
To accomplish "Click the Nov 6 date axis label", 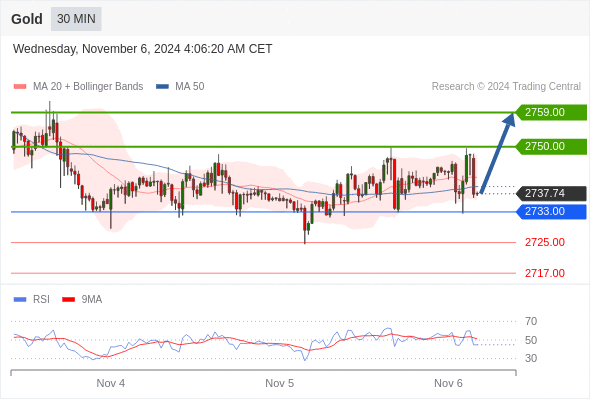I will click(x=448, y=383).
